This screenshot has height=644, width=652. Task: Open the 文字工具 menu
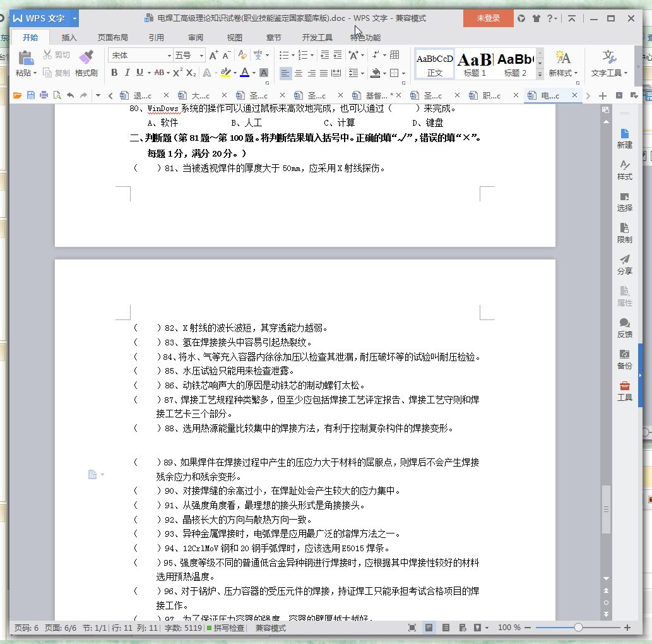point(609,64)
